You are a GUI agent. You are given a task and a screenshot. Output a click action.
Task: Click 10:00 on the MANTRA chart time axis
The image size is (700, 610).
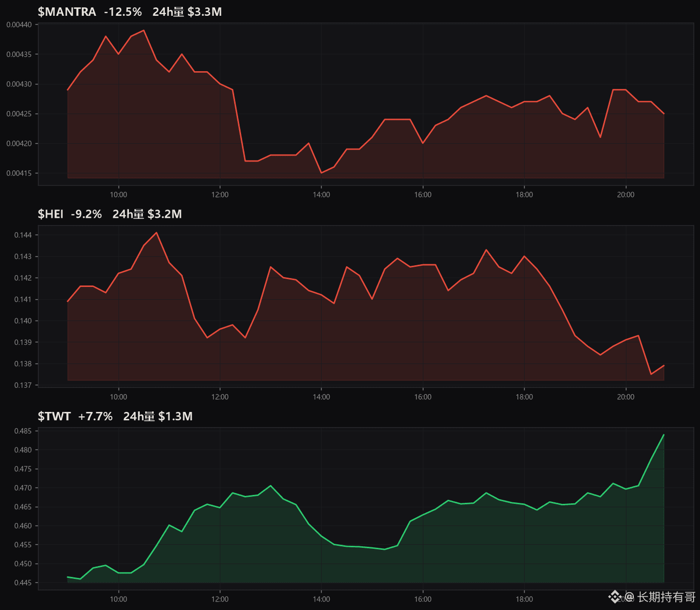click(119, 195)
